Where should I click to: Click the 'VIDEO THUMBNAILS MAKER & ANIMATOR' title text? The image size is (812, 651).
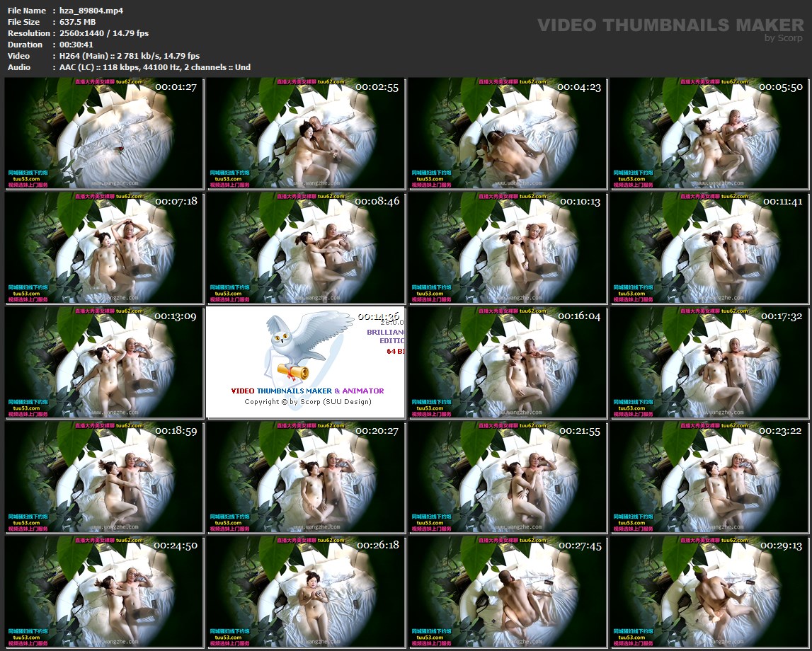(x=307, y=391)
